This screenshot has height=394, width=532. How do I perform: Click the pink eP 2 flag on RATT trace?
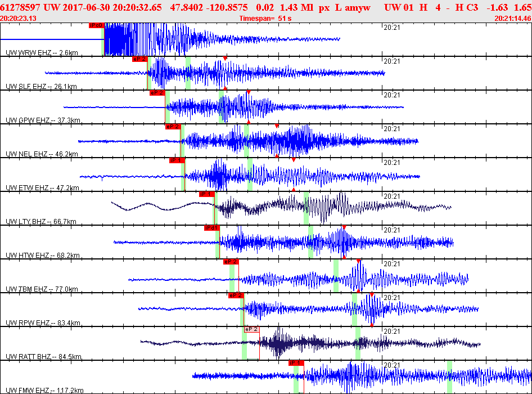click(252, 329)
